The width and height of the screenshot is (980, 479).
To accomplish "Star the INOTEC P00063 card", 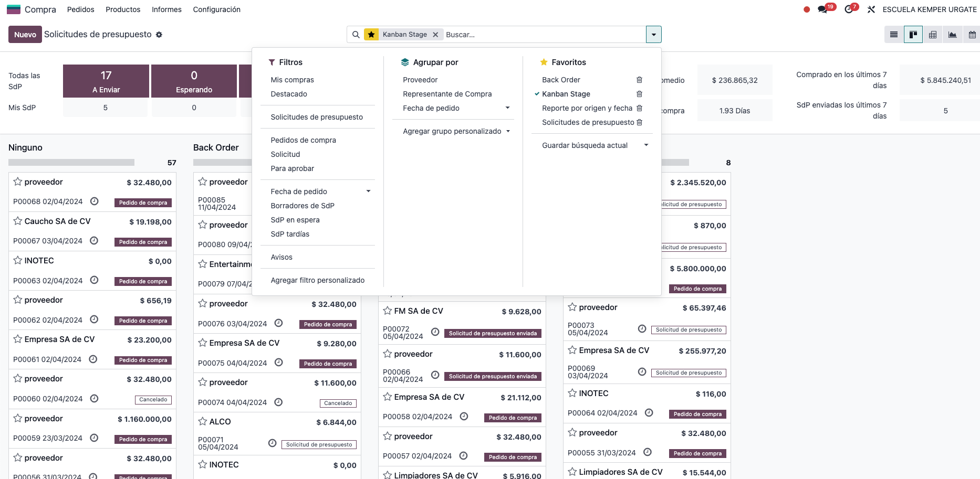I will (x=18, y=260).
